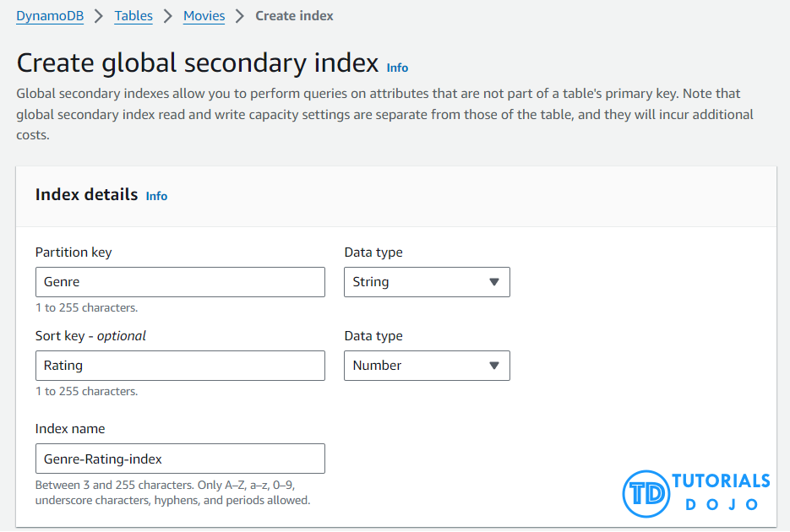Expand the sort key Data type dropdown
The width and height of the screenshot is (790, 532).
click(427, 366)
